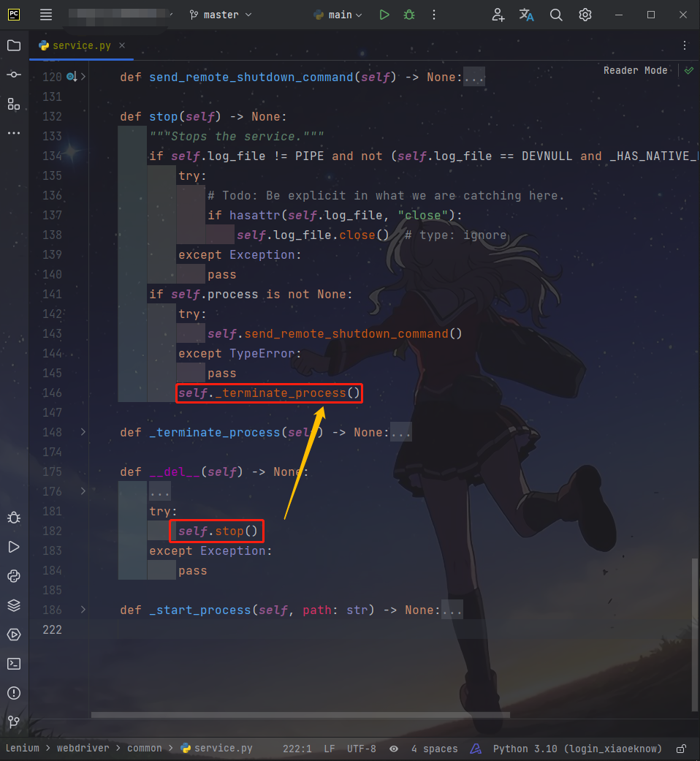Toggle Reader Mode
This screenshot has height=761, width=700.
click(x=635, y=70)
